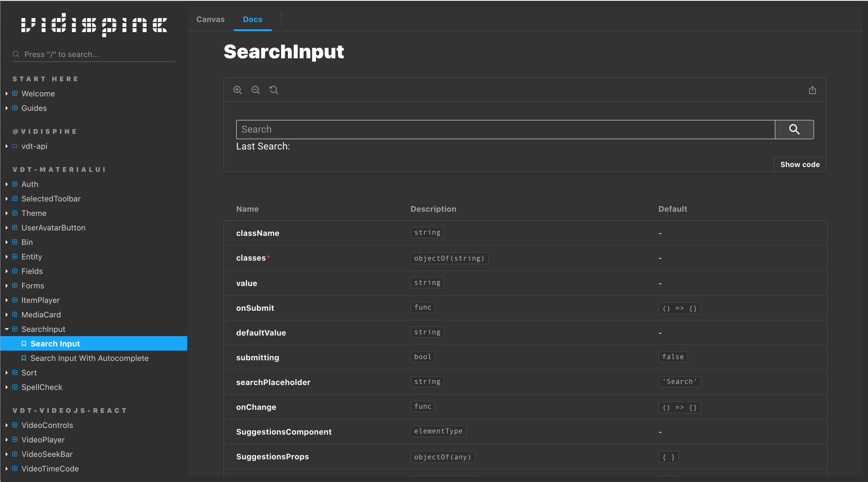This screenshot has height=482, width=868.
Task: Click the zoom in magnifier icon
Action: point(238,90)
